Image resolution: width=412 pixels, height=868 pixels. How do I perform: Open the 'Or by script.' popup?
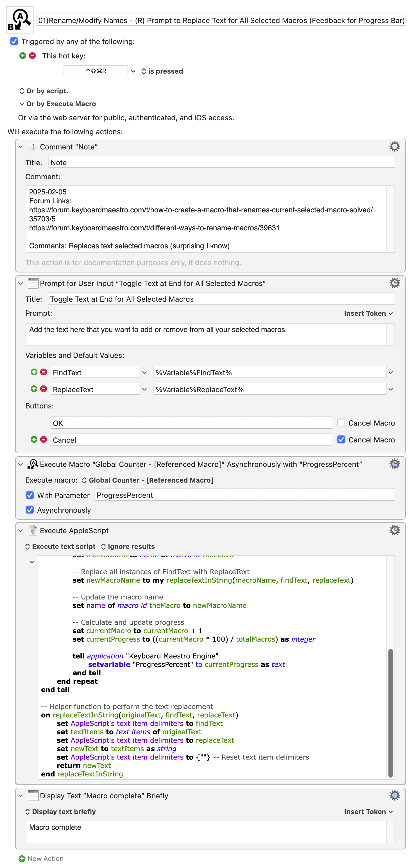point(44,91)
